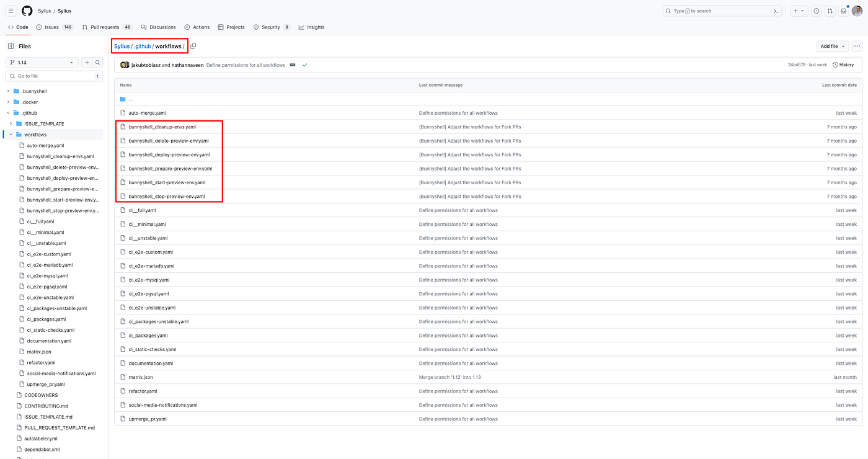
Task: Open matrix.json in file list
Action: point(141,377)
